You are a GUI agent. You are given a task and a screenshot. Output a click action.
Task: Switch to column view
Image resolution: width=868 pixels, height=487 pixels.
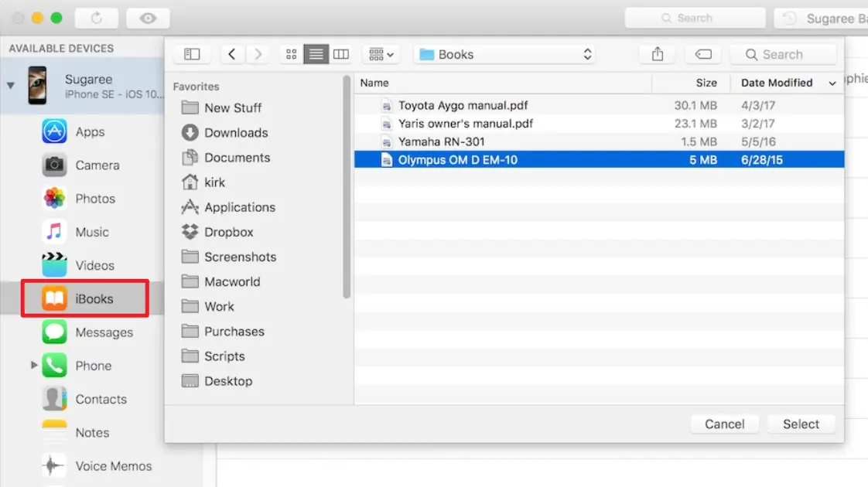(x=341, y=54)
